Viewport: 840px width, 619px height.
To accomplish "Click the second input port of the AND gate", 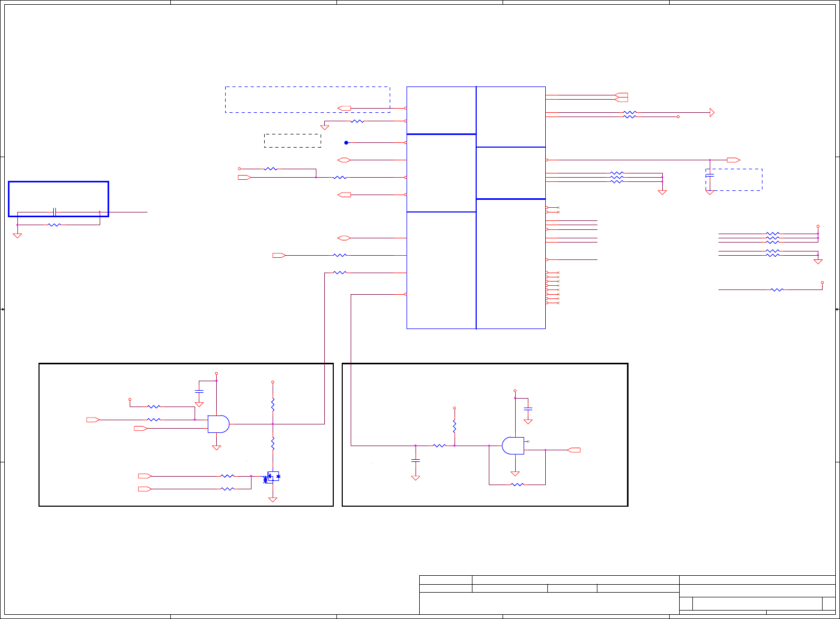I will (141, 428).
